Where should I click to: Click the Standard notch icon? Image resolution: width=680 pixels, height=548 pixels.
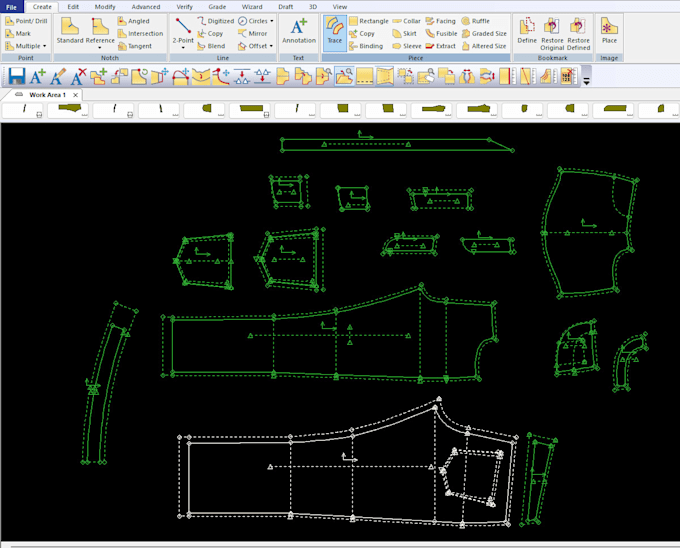(x=69, y=30)
